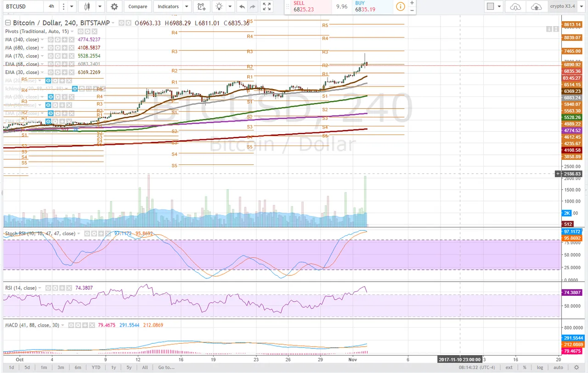Collapse the Bitcoin / Dollar legend
The image size is (588, 373).
tap(8, 23)
